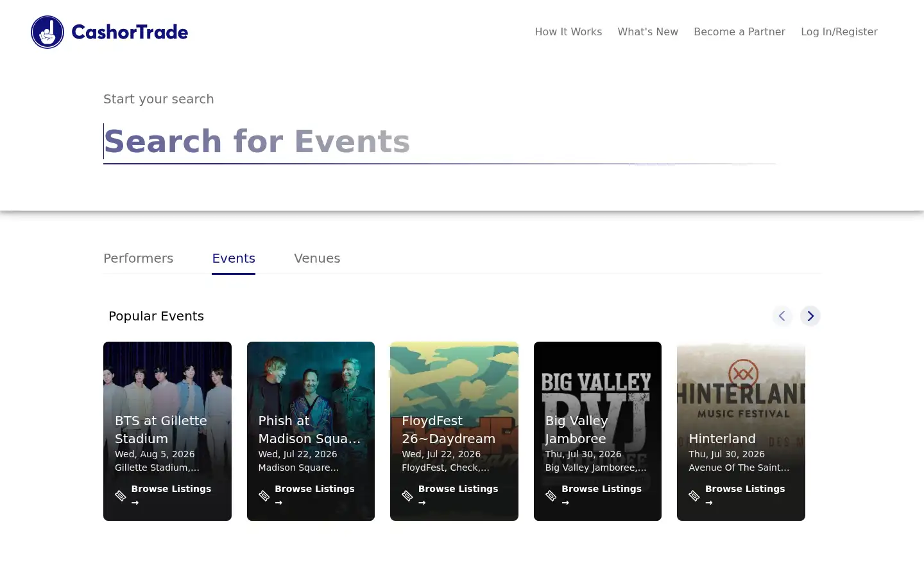
Task: Click the 'Popular Events' heading
Action: (x=156, y=316)
